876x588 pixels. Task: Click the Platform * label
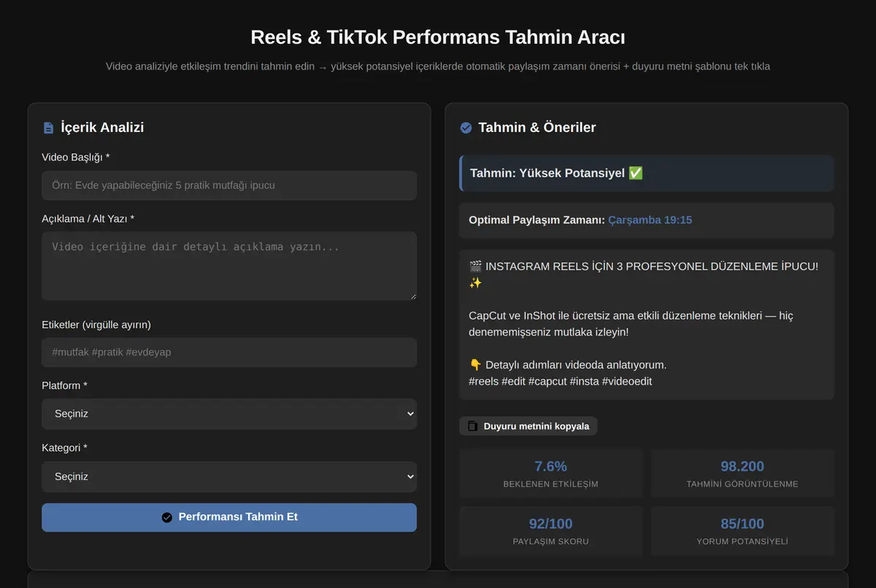[64, 385]
